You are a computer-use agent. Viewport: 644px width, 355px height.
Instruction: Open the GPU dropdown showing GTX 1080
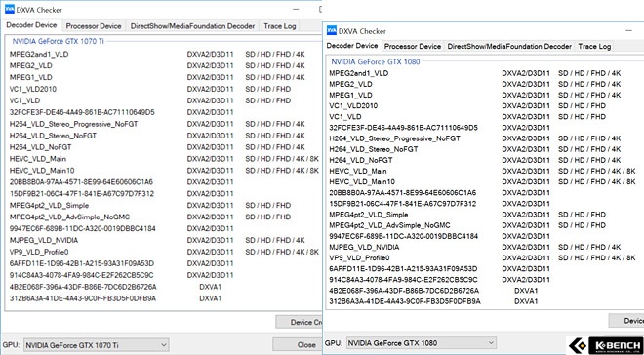pos(421,343)
